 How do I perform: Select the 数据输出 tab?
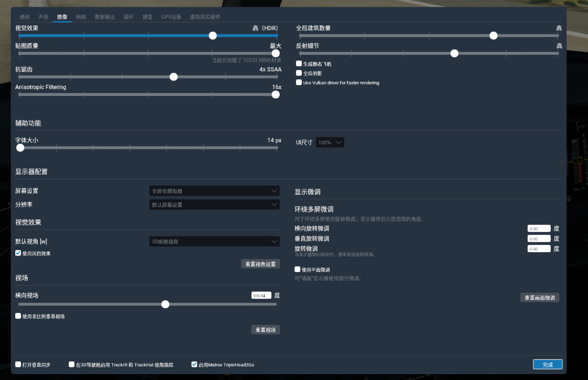tap(105, 17)
